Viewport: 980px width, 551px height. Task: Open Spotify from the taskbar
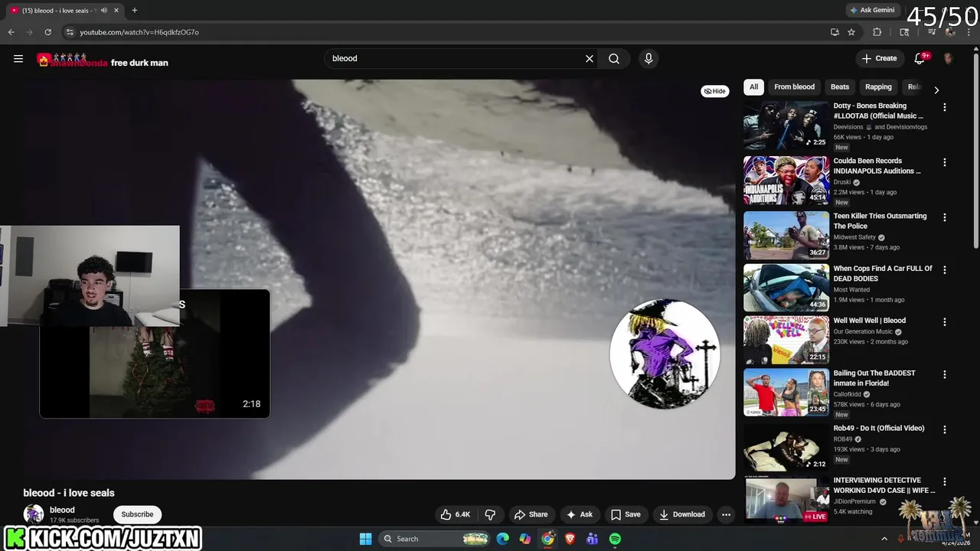click(x=615, y=539)
